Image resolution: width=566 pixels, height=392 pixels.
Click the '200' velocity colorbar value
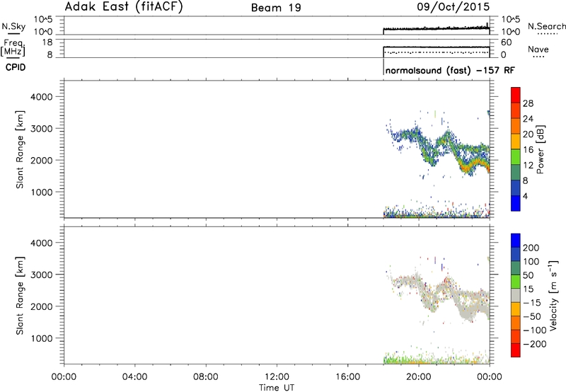tap(531, 248)
